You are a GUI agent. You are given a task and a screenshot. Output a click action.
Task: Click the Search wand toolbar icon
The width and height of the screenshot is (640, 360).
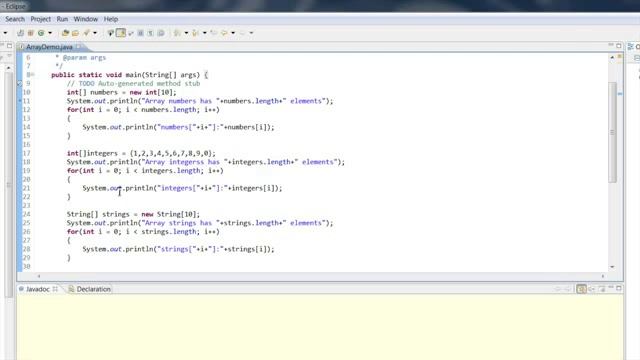[87, 33]
